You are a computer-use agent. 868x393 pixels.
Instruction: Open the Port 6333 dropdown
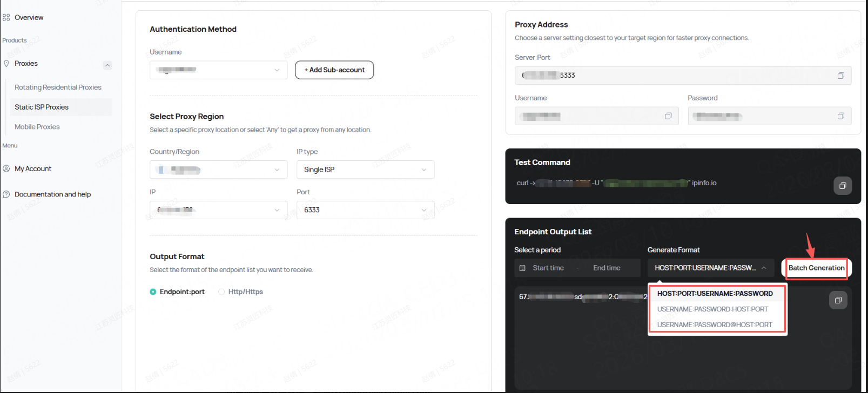(x=365, y=210)
